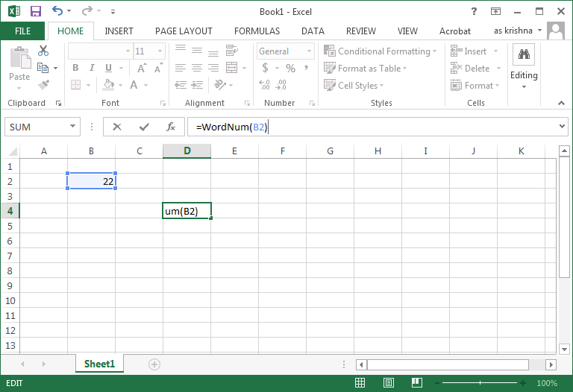Image resolution: width=573 pixels, height=392 pixels.
Task: Click Help question mark icon
Action: click(x=474, y=11)
